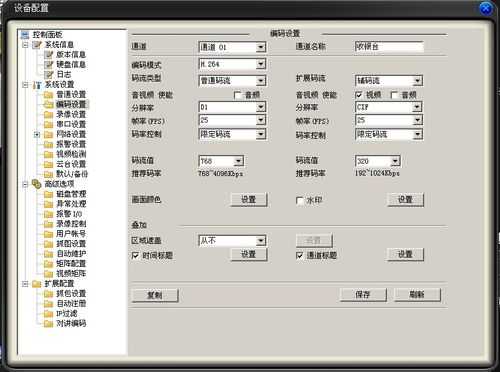Click the 日志 log icon
This screenshot has height=372, width=500.
pos(49,74)
